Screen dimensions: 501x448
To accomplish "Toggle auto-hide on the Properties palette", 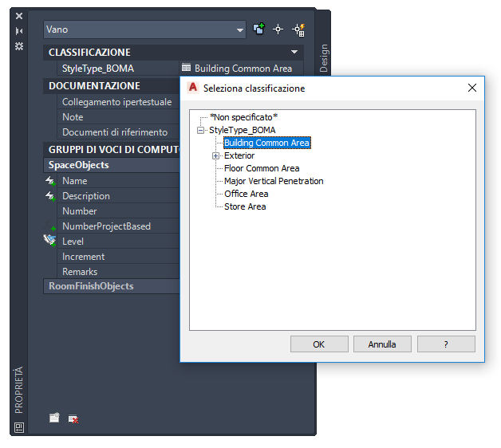I will pyautogui.click(x=19, y=31).
